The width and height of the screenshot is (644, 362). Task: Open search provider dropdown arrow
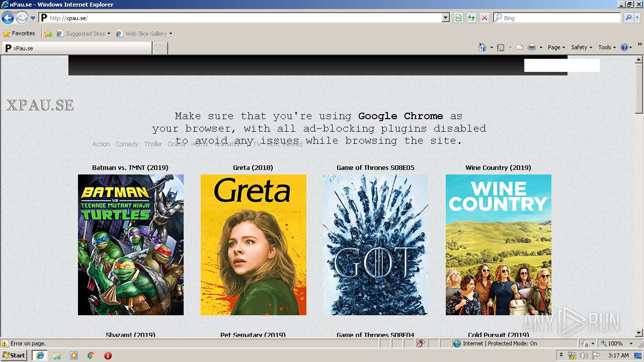click(x=637, y=18)
